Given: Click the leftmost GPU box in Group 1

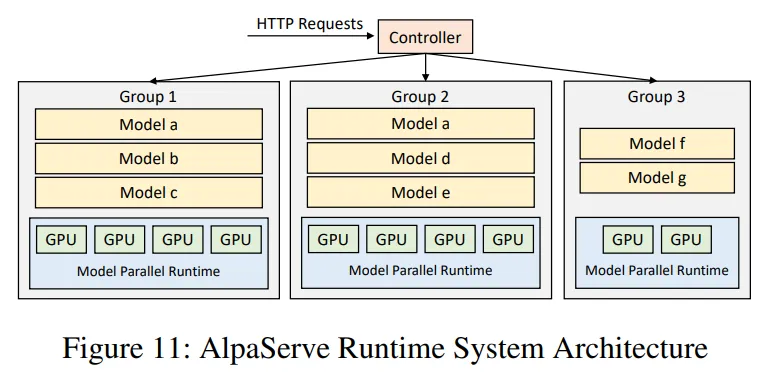Looking at the screenshot, I should pos(61,240).
